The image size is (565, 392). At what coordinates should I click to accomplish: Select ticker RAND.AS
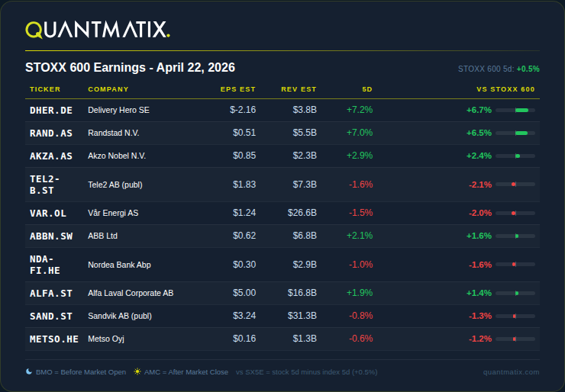pos(51,133)
